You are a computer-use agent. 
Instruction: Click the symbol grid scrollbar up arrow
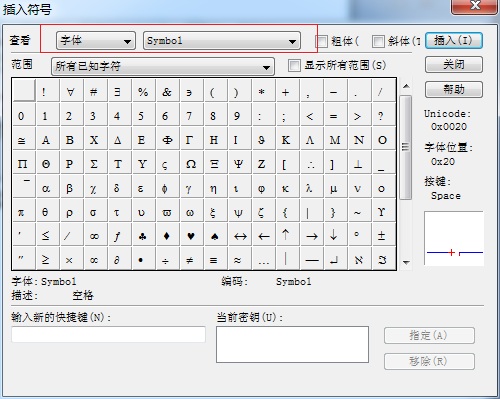(406, 86)
